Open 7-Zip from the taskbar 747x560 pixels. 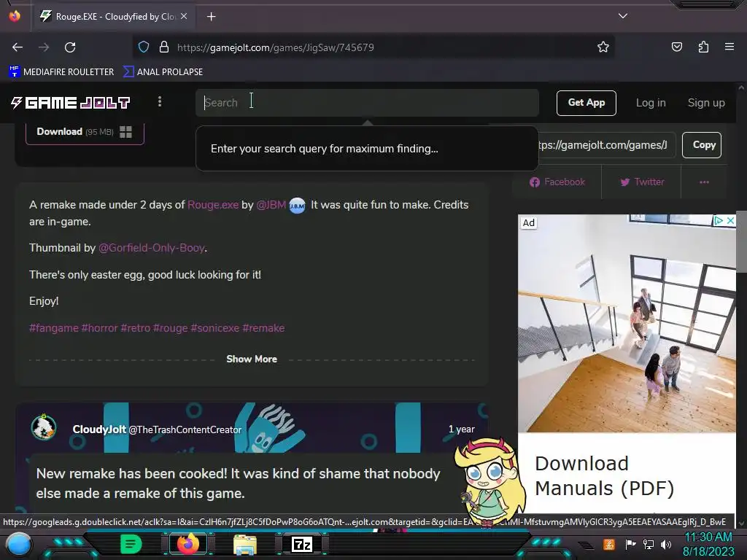pyautogui.click(x=302, y=544)
